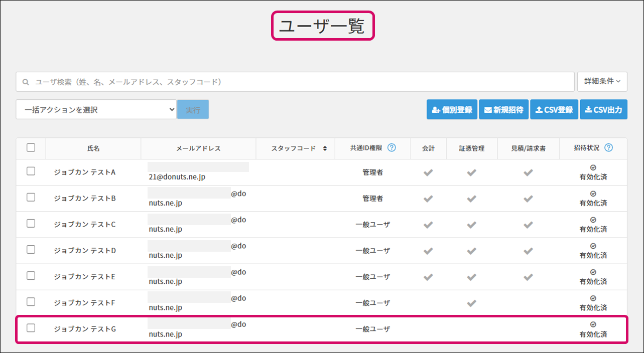This screenshot has width=644, height=353.
Task: Toggle the select-all checkbox in table header
Action: pos(31,147)
